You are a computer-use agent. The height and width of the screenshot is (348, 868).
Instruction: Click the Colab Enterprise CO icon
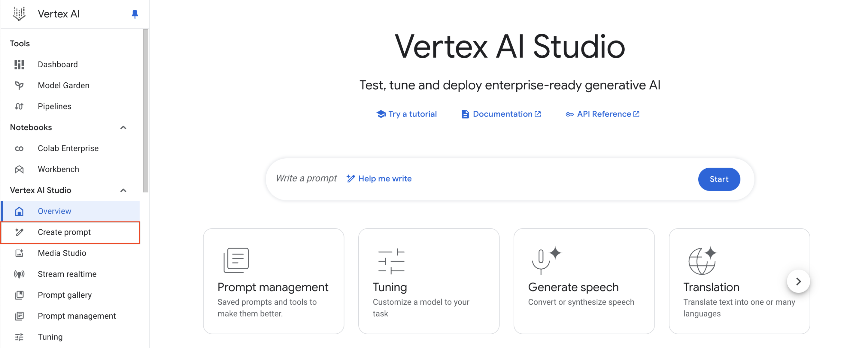[x=19, y=148]
